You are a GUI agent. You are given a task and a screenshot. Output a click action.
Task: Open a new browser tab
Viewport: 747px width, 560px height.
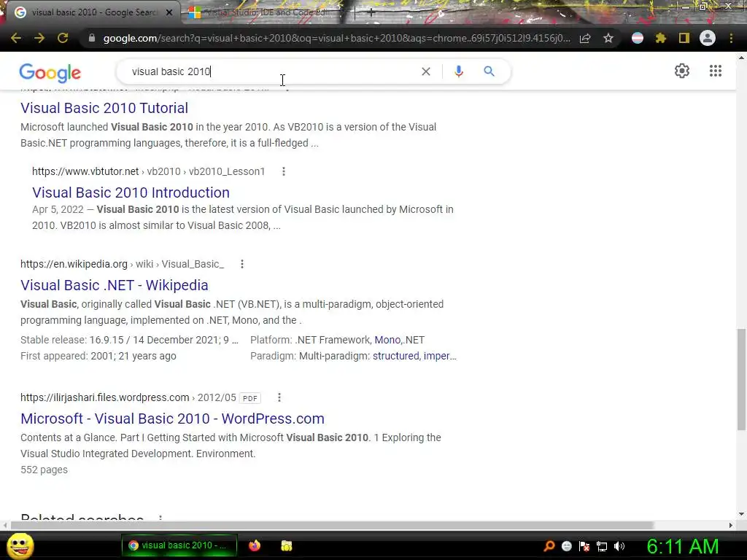371,13
